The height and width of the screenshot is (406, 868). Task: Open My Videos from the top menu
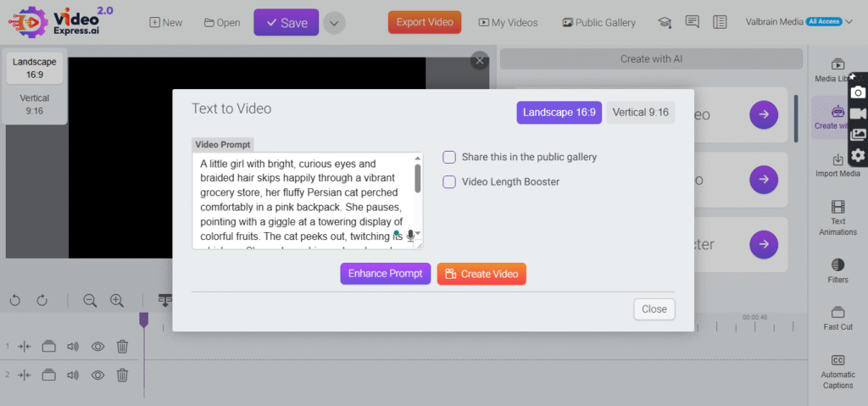tap(508, 23)
